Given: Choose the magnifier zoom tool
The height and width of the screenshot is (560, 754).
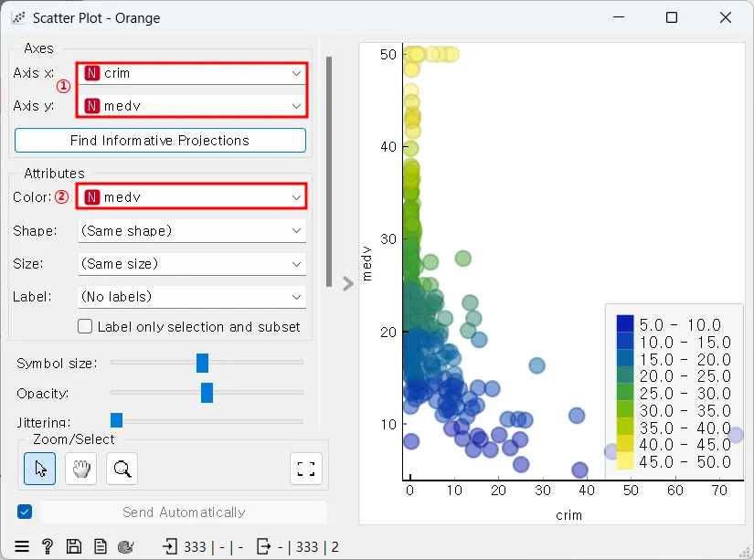Looking at the screenshot, I should 122,468.
